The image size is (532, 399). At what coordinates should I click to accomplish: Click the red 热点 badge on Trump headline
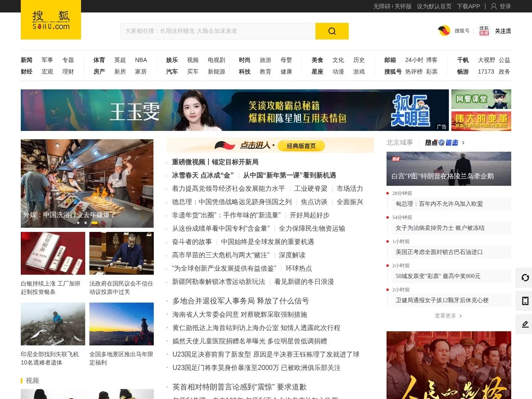(x=396, y=159)
